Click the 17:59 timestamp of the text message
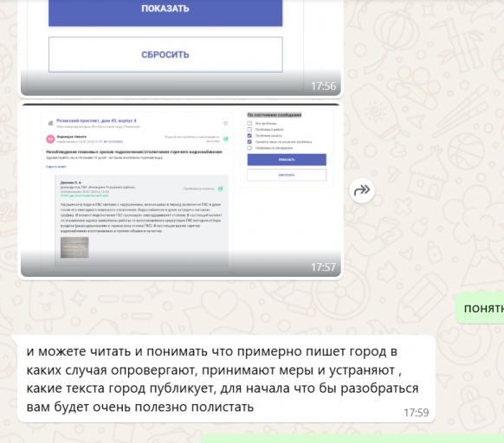The height and width of the screenshot is (443, 504). pos(417,413)
